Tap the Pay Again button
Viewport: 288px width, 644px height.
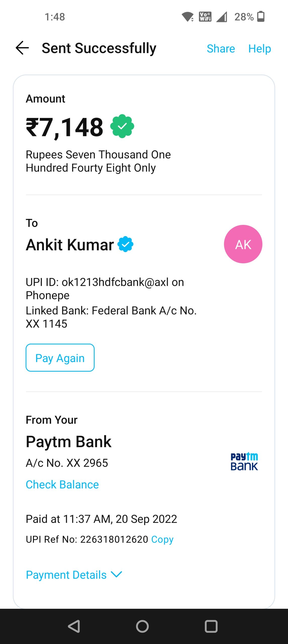point(60,358)
